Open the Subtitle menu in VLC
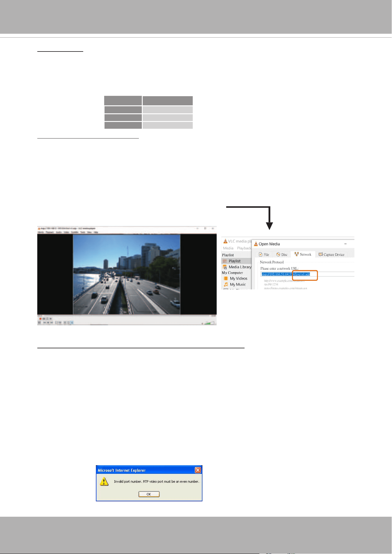 [x=75, y=232]
